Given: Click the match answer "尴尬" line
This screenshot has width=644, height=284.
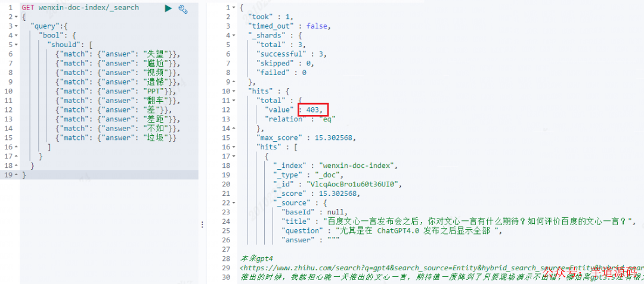Looking at the screenshot, I should (x=118, y=64).
